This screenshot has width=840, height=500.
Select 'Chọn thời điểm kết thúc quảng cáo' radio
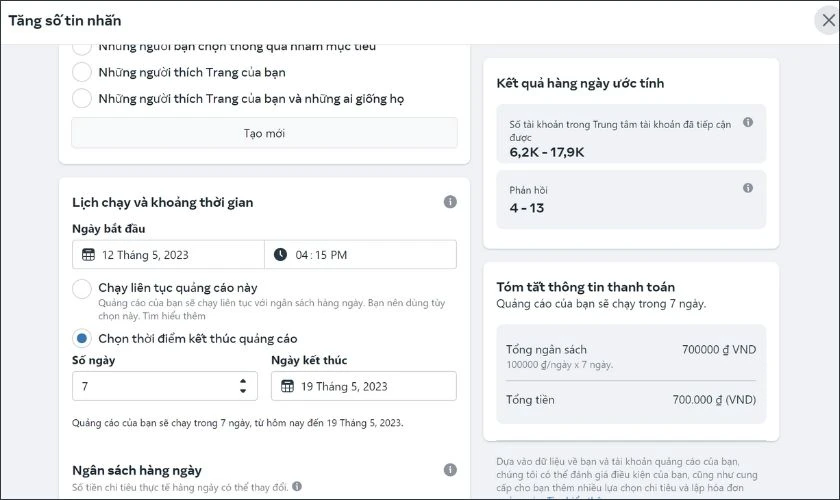point(82,339)
